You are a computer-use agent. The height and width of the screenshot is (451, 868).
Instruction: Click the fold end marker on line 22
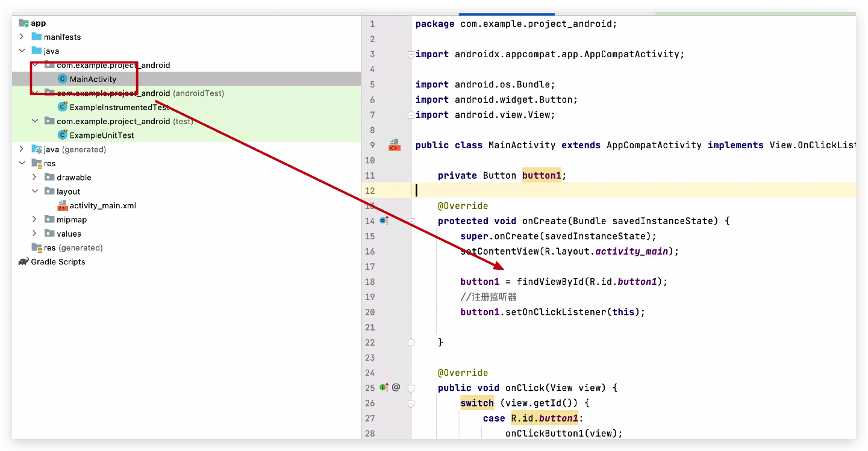click(411, 343)
